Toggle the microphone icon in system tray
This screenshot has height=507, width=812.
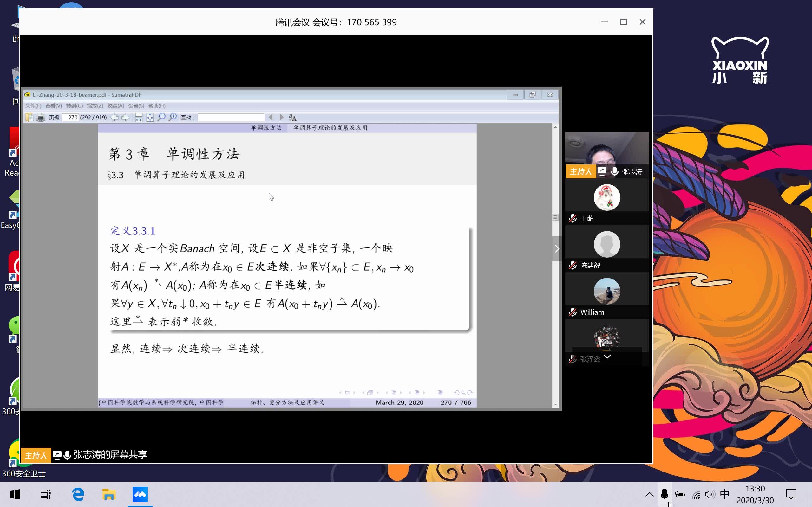664,494
